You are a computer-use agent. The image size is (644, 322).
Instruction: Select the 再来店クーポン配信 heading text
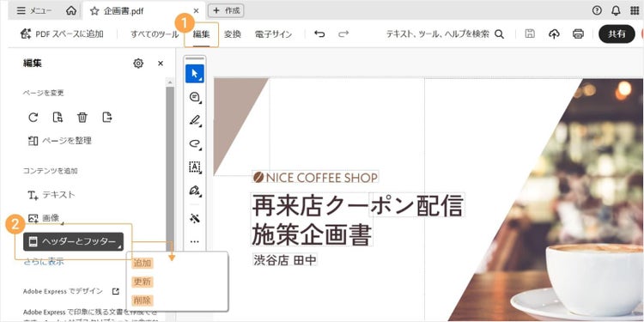coord(357,205)
